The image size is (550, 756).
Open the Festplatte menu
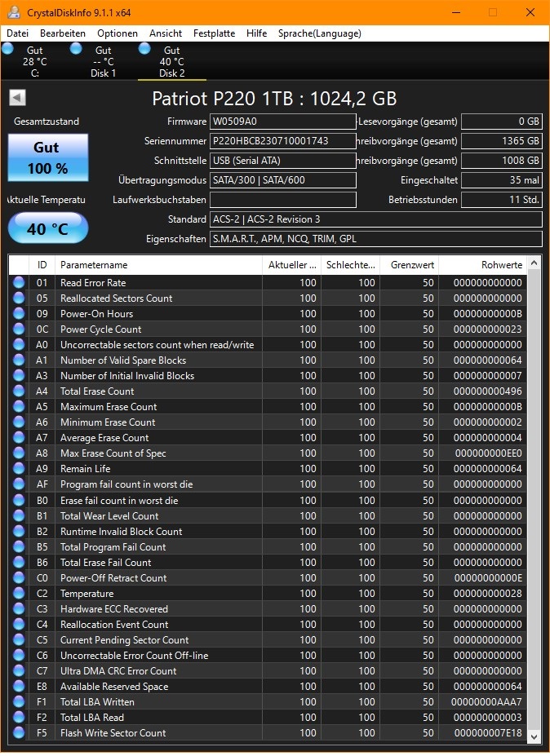[215, 33]
